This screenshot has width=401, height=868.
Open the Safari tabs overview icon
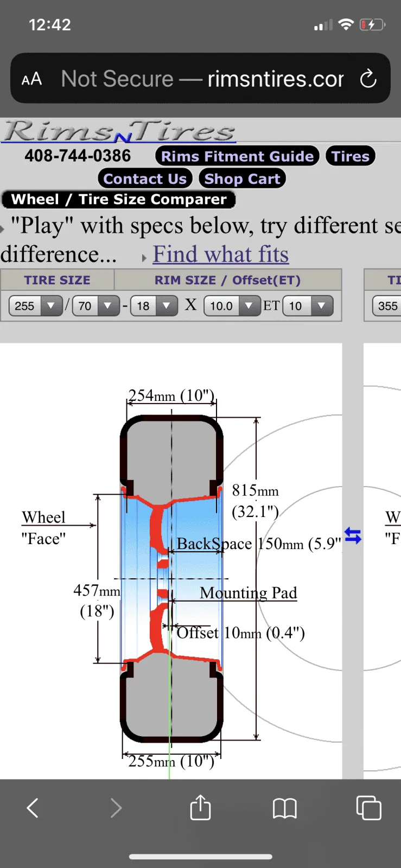coord(368,808)
